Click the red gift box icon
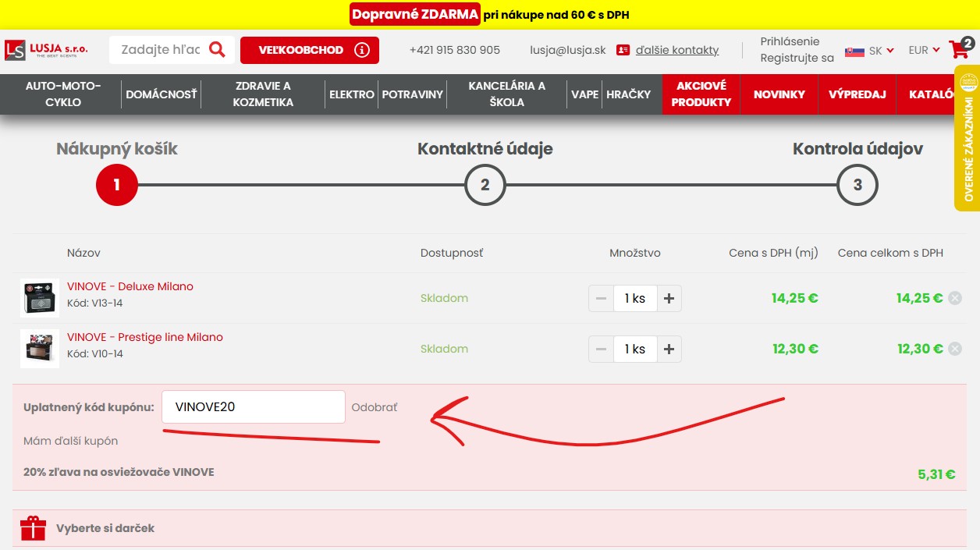The width and height of the screenshot is (980, 550). click(34, 528)
